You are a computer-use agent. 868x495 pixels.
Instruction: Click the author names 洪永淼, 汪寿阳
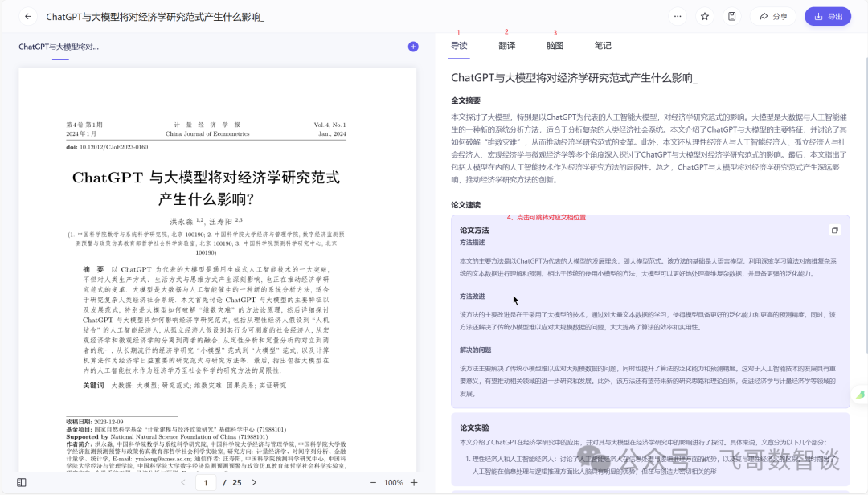point(206,222)
